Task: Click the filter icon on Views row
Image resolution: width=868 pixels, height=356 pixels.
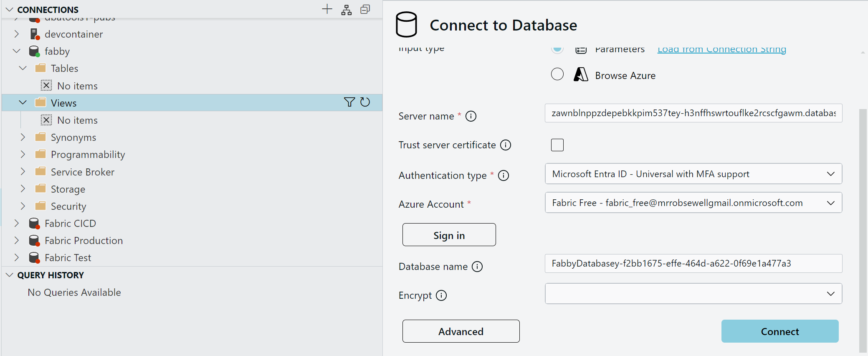Action: 349,102
